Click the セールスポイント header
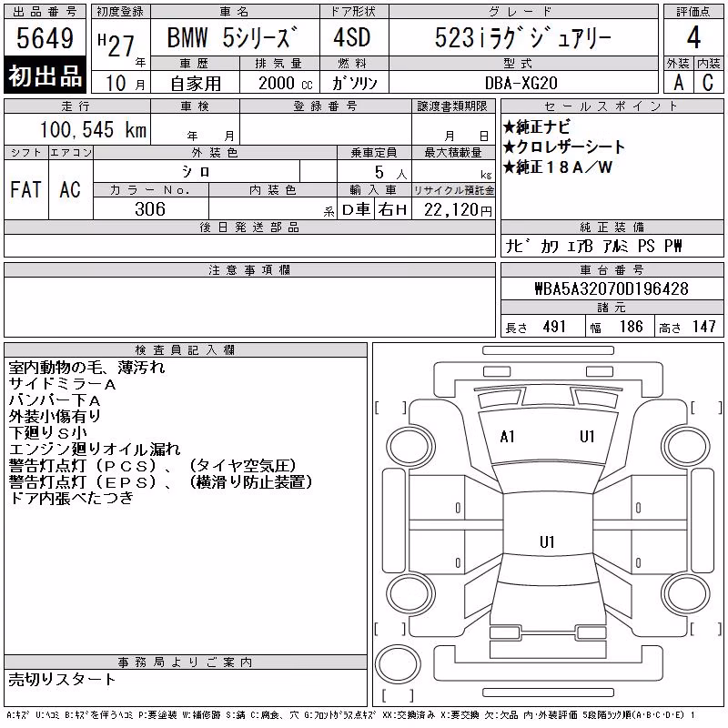 coord(612,106)
